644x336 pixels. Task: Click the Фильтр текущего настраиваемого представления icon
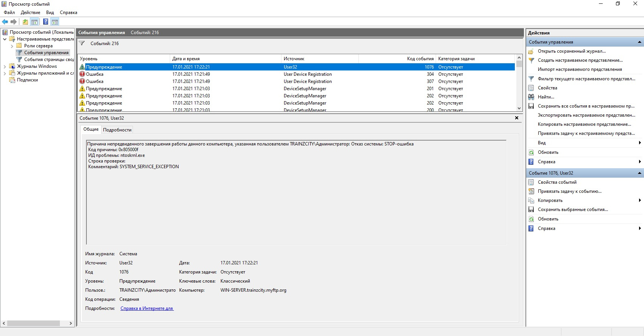[531, 79]
